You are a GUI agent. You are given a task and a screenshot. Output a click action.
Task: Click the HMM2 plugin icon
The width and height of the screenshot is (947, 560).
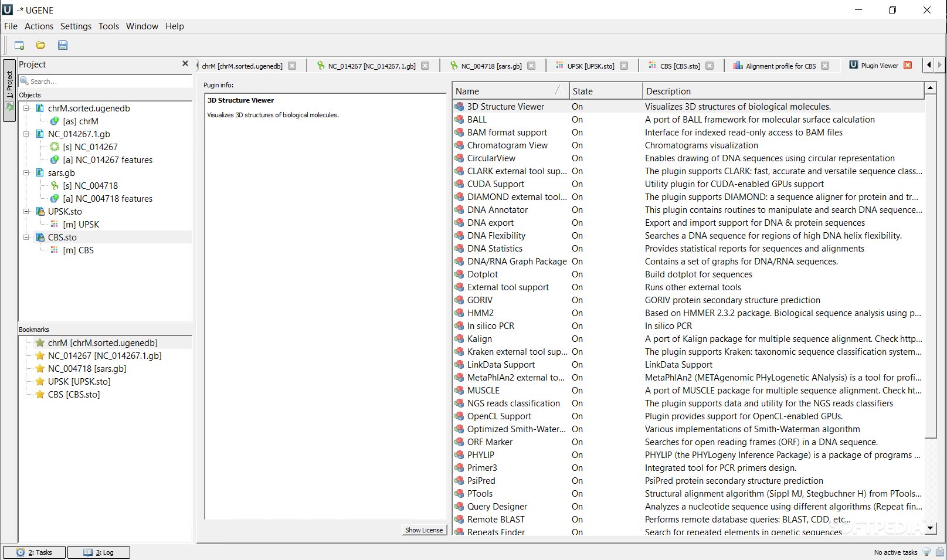click(460, 313)
